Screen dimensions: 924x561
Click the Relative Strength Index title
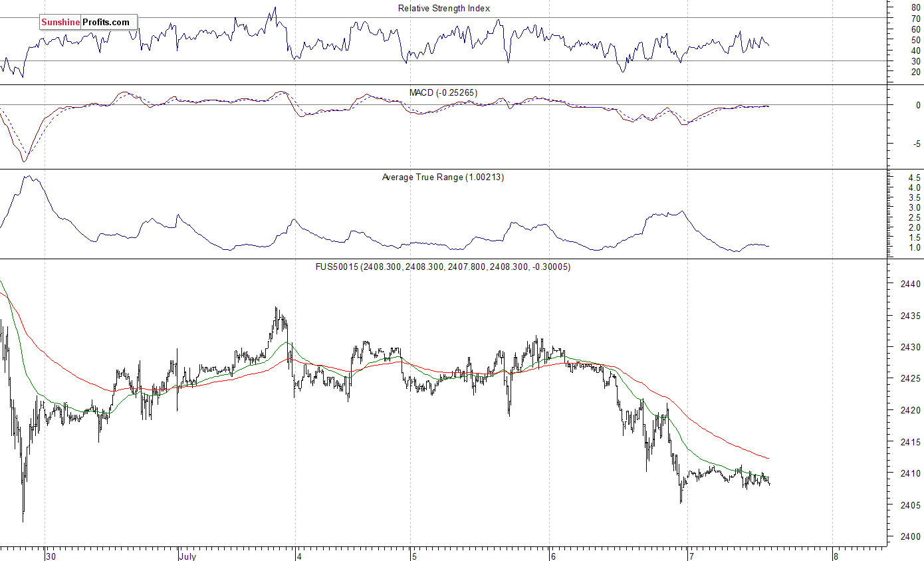click(x=443, y=8)
